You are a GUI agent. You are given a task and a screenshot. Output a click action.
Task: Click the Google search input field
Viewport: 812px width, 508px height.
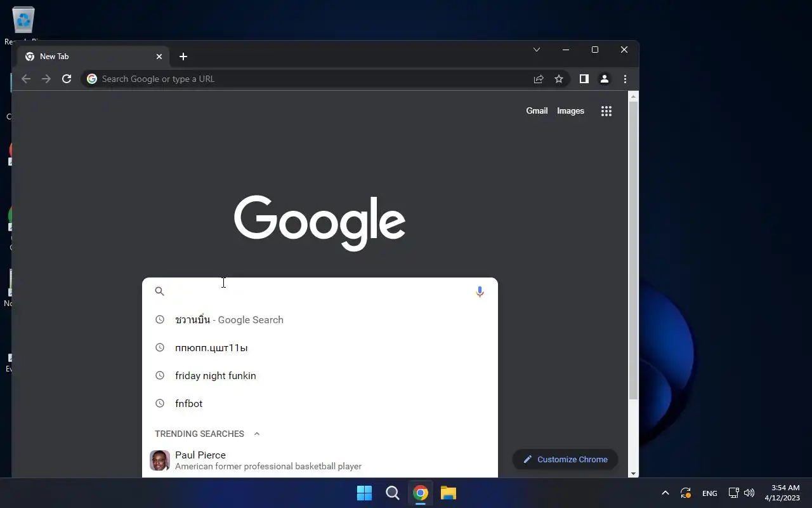pos(320,291)
